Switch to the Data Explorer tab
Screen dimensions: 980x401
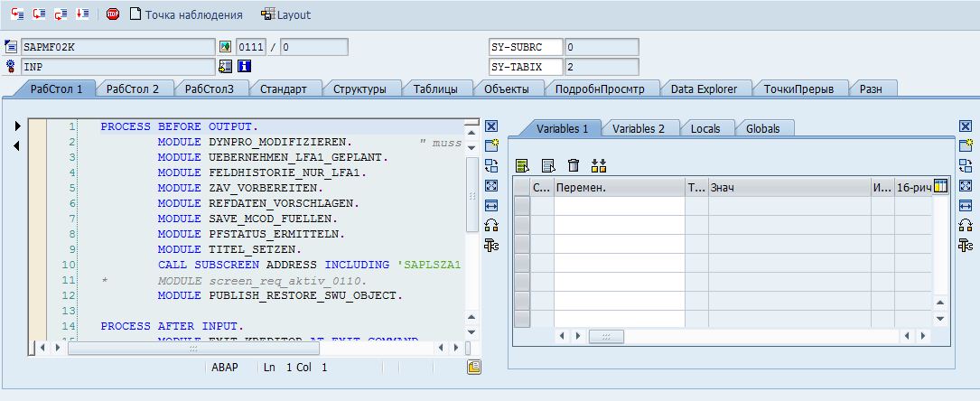pyautogui.click(x=703, y=89)
